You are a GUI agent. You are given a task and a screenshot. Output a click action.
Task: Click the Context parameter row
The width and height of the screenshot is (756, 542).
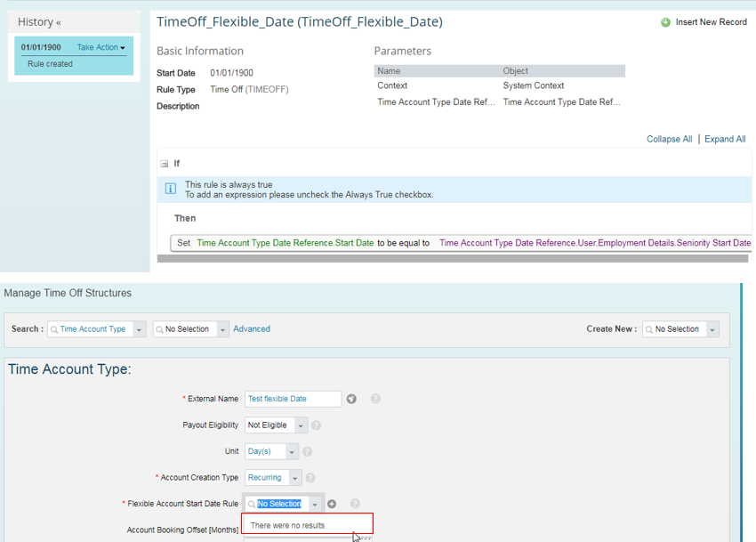(500, 85)
